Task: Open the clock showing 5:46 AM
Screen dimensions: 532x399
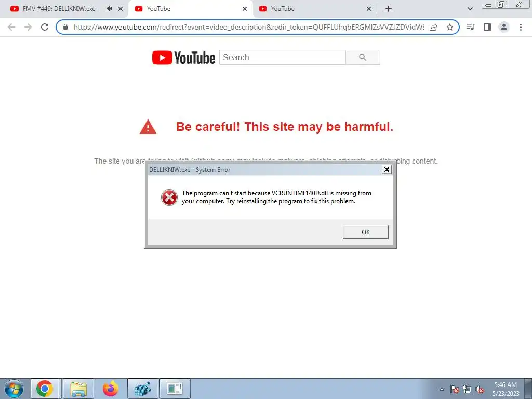Action: [x=506, y=389]
